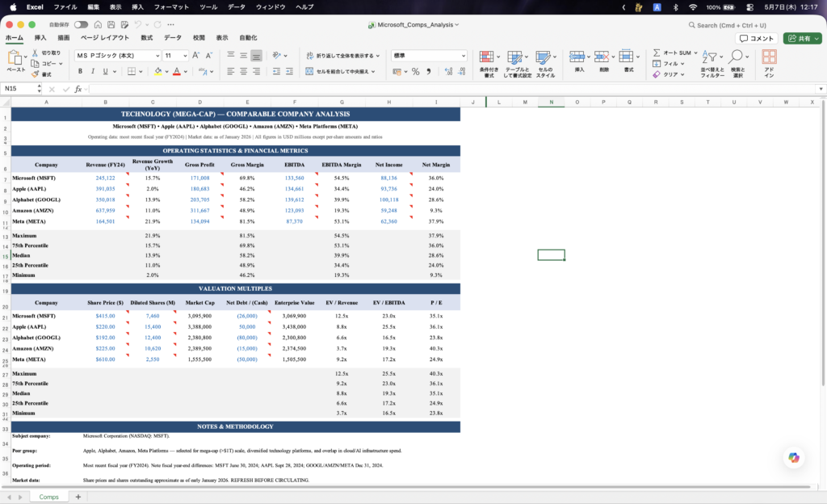Click 折り返して全体を表示する wrap text
Viewport: 827px width, 504px height.
[x=342, y=56]
